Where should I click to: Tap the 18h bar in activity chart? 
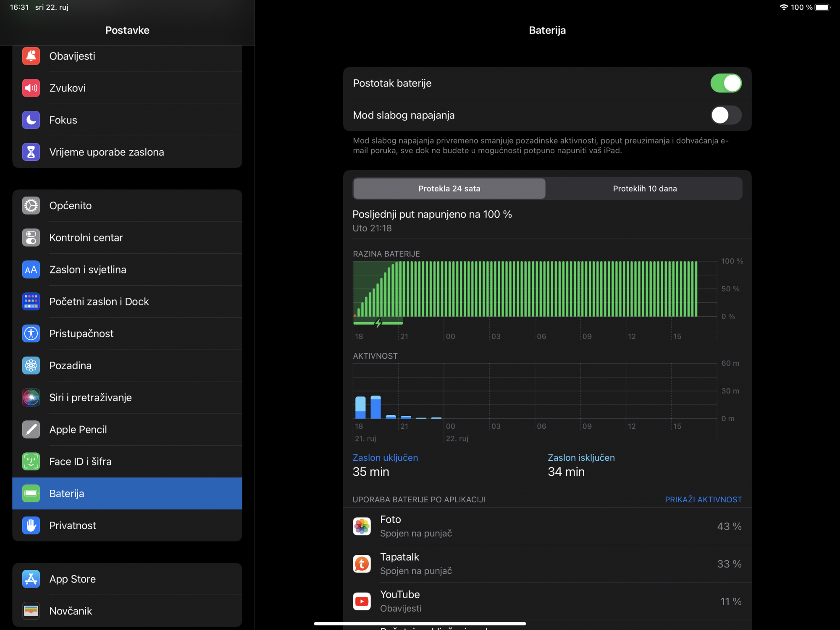click(360, 407)
